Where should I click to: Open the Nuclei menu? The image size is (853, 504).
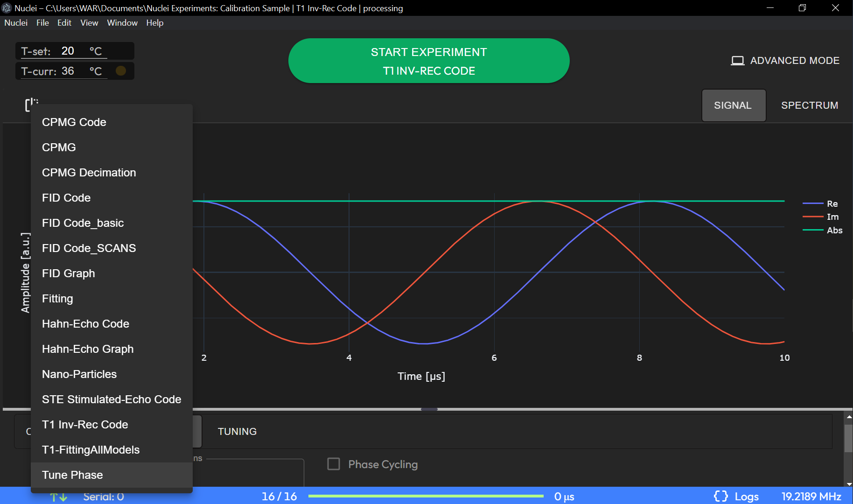pos(16,23)
